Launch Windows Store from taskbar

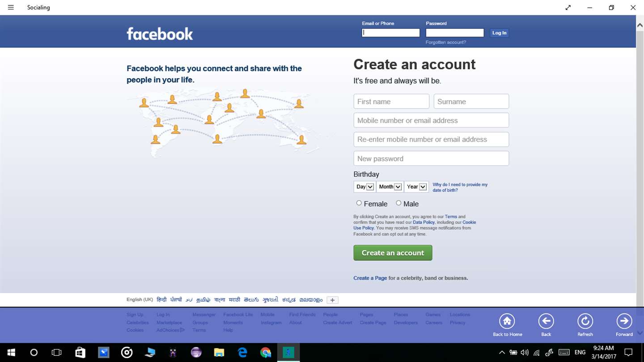tap(80, 353)
